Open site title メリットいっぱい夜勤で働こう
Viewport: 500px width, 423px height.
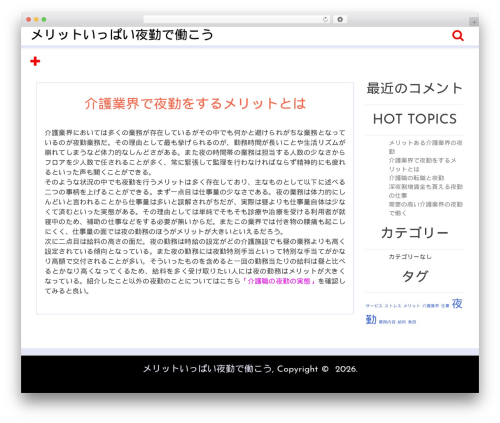122,35
